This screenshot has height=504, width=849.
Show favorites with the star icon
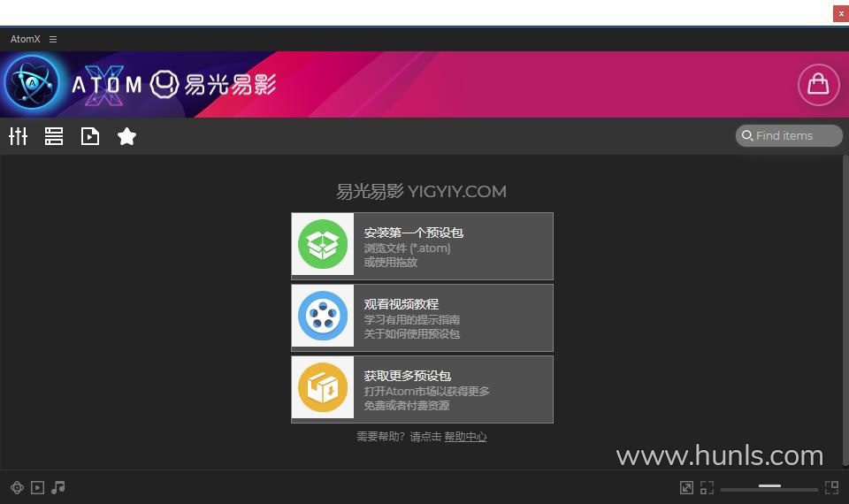pos(126,136)
